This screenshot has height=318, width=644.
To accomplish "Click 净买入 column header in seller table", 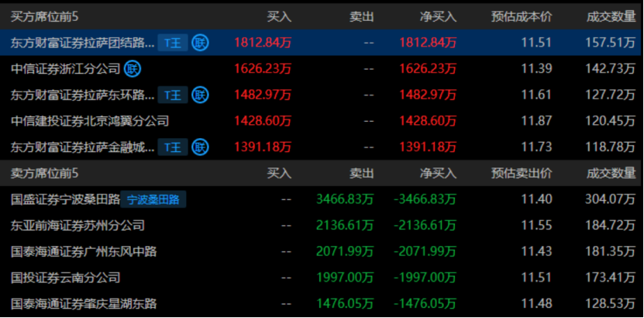I will tap(438, 174).
